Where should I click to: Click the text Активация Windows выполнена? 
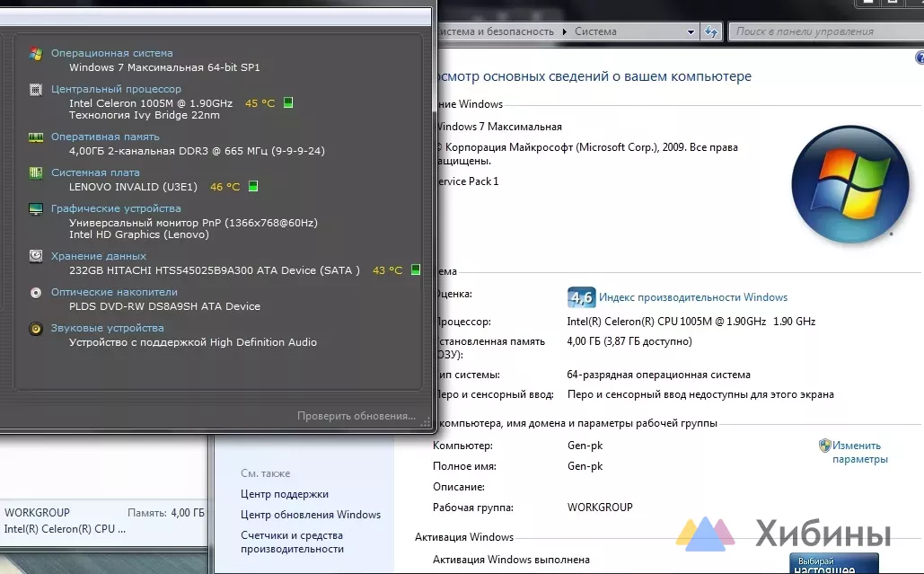click(511, 560)
